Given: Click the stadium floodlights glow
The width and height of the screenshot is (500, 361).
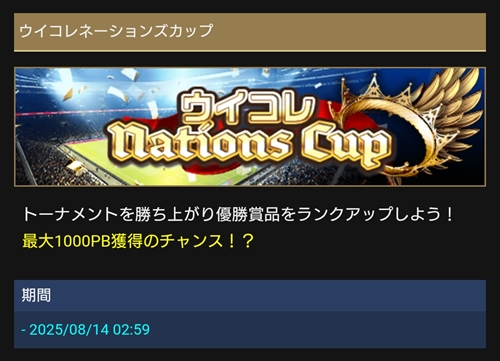Looking at the screenshot, I should (x=67, y=87).
